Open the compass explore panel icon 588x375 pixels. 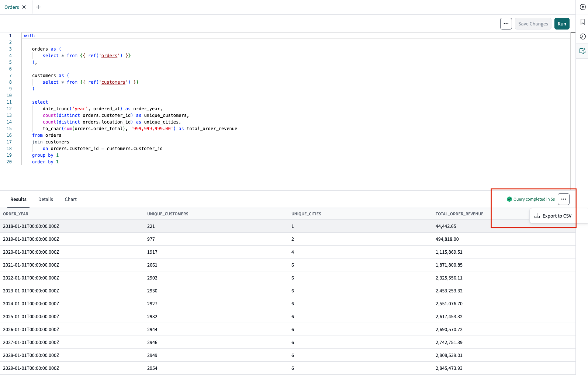click(582, 7)
